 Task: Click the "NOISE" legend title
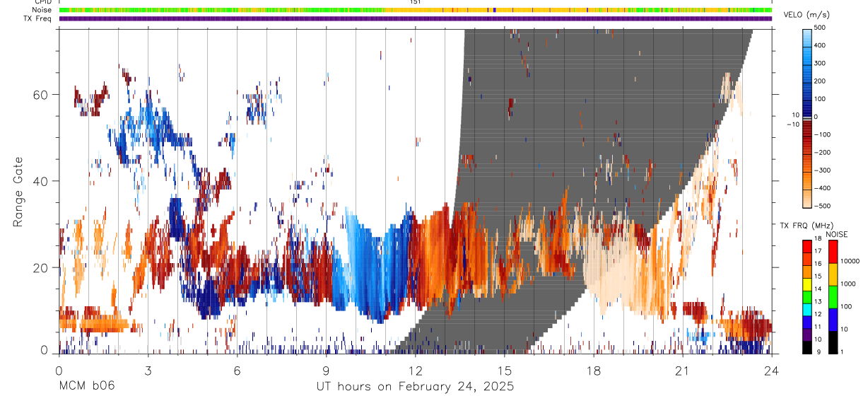click(x=836, y=234)
